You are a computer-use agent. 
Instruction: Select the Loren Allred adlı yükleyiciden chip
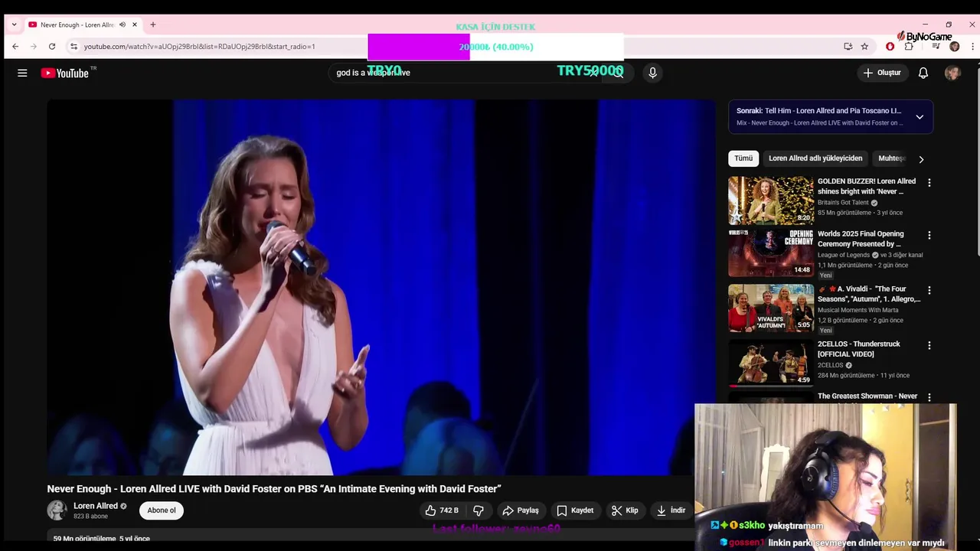coord(815,158)
